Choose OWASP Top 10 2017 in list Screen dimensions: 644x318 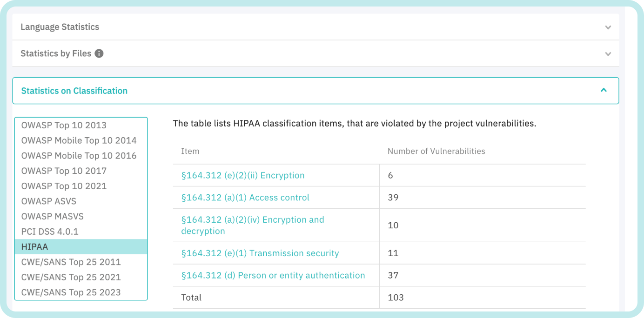coord(81,171)
